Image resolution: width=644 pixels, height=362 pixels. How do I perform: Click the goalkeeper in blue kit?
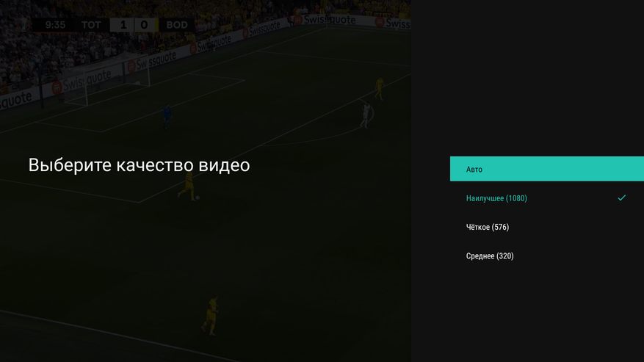click(167, 117)
